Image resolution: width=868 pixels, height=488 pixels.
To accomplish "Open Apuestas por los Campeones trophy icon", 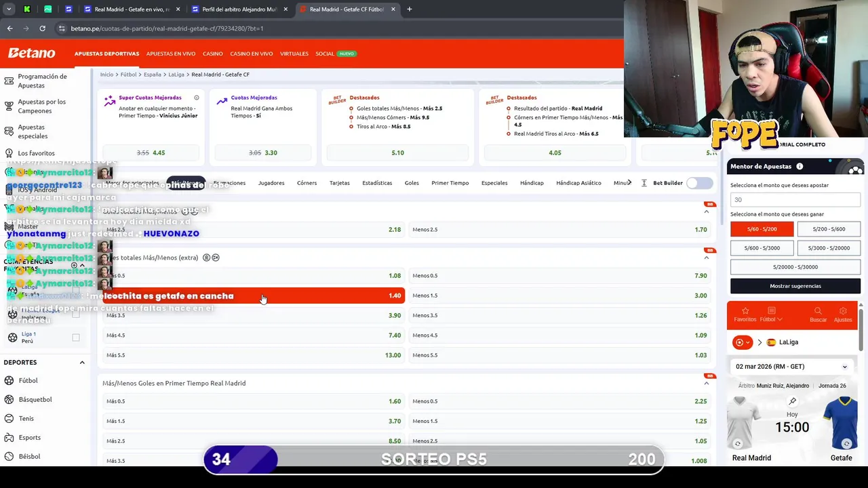I will pyautogui.click(x=9, y=106).
